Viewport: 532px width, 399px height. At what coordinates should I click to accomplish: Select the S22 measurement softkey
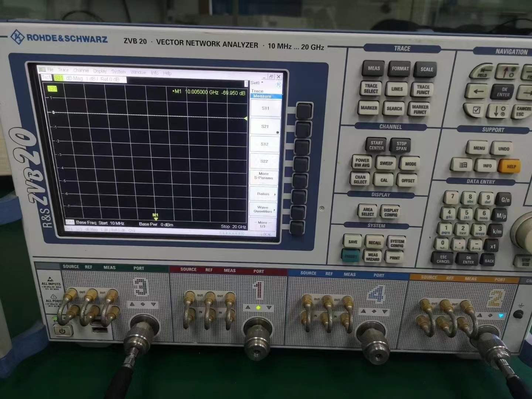(264, 161)
